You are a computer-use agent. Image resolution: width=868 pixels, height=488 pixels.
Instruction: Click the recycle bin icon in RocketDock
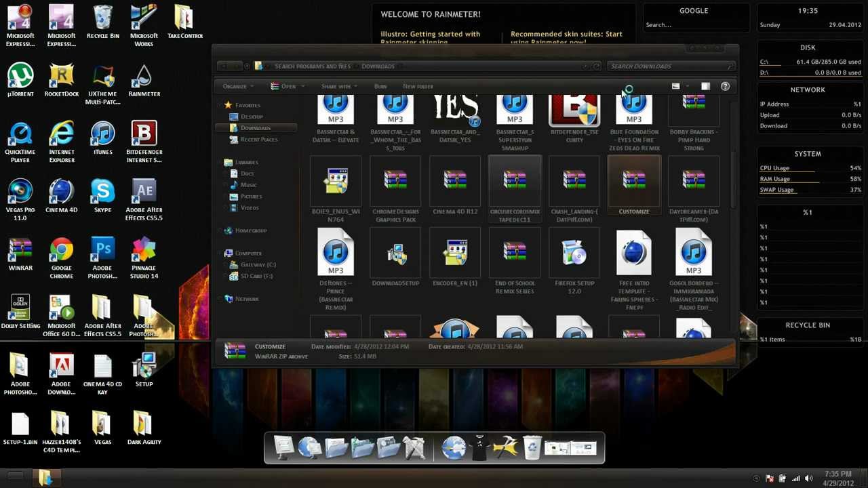click(533, 447)
